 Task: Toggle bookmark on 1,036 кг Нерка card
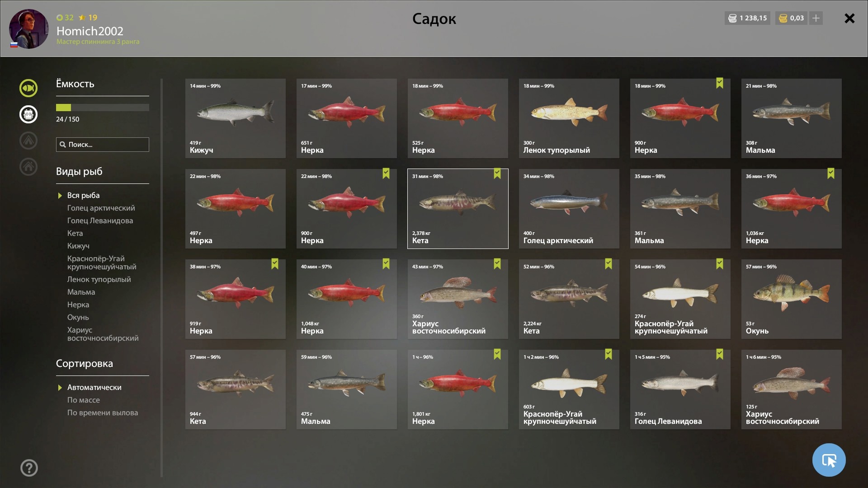pos(831,174)
